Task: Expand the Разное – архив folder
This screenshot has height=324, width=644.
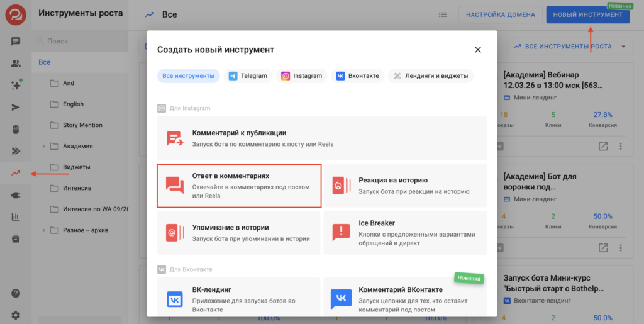Action: tap(44, 230)
